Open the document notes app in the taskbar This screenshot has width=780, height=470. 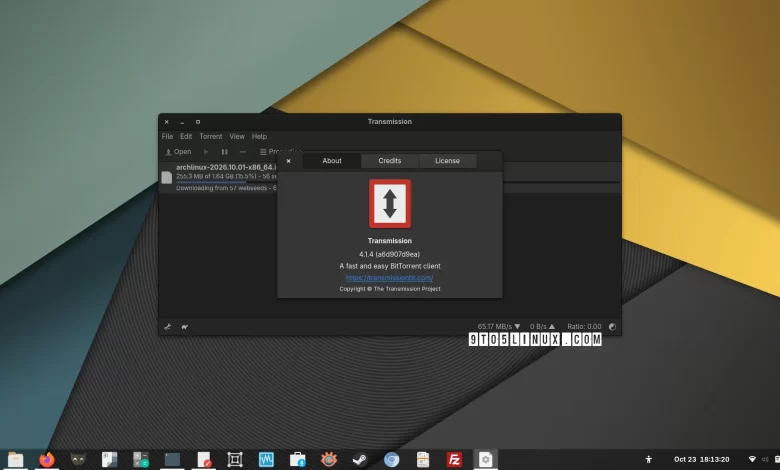click(423, 459)
